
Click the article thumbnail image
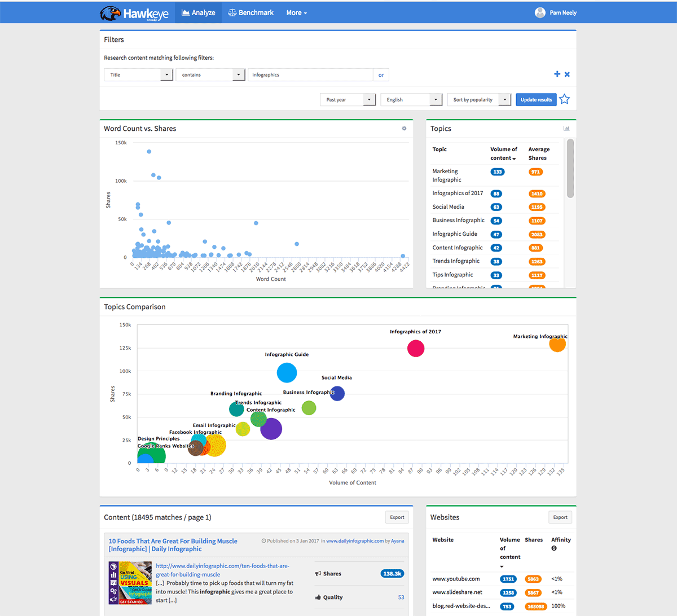point(130,583)
